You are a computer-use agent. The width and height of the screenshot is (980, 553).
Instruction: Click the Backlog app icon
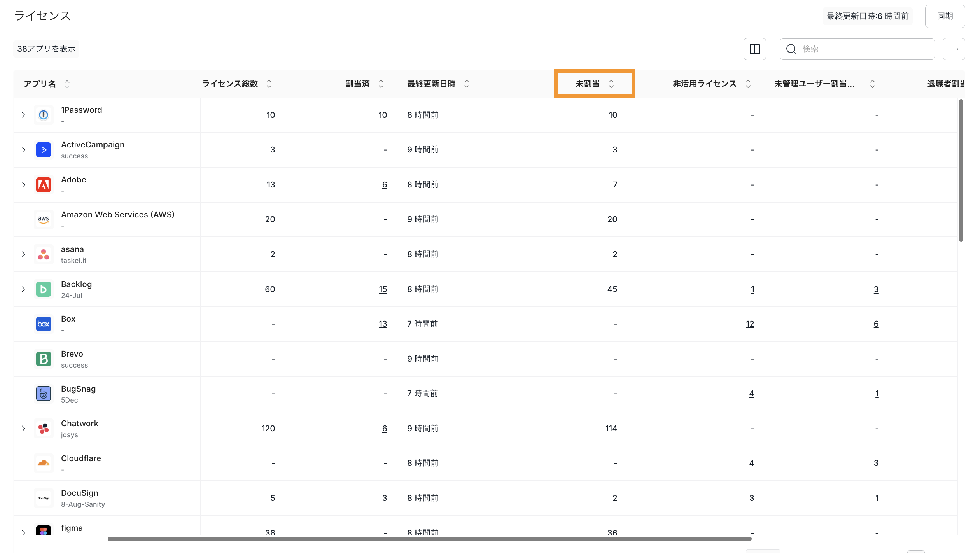44,289
